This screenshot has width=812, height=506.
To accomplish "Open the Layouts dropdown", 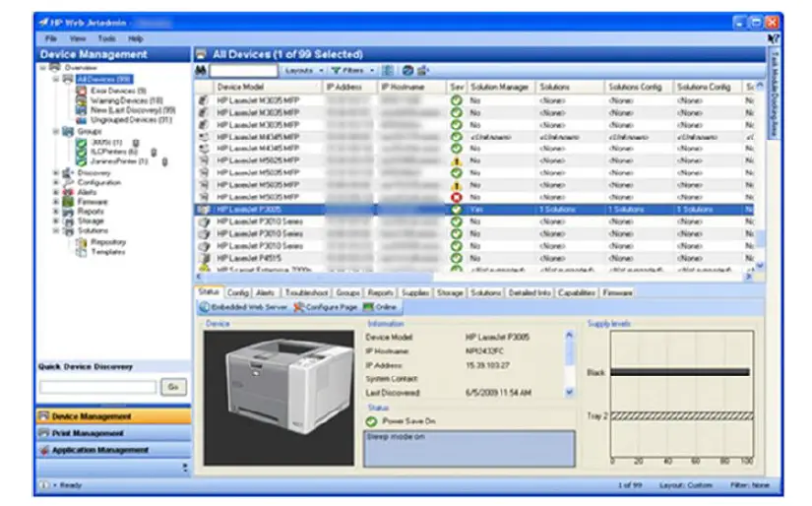I will pos(304,70).
